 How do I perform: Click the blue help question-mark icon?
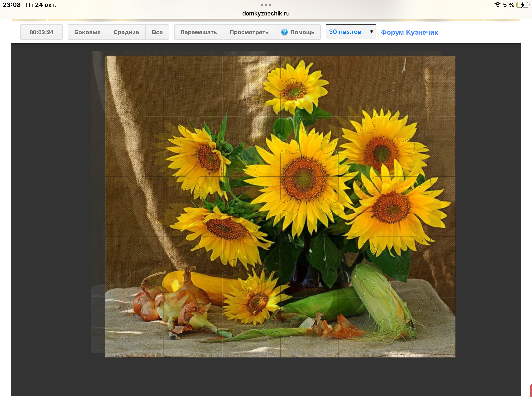pyautogui.click(x=284, y=32)
